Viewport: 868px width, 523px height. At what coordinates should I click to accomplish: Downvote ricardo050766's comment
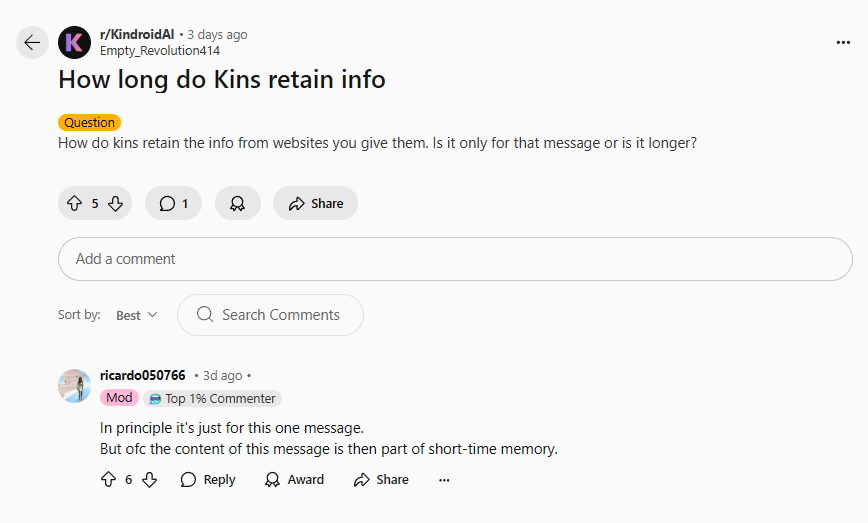pyautogui.click(x=149, y=479)
